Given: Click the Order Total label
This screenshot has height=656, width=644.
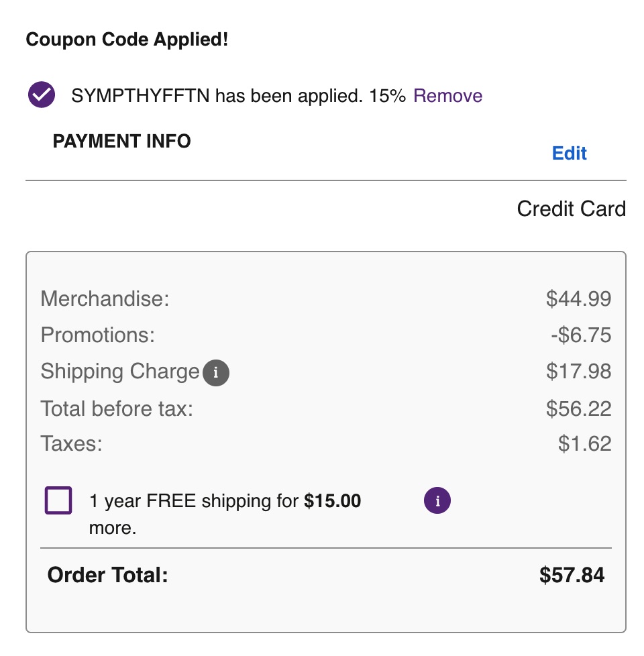Looking at the screenshot, I should coord(107,575).
